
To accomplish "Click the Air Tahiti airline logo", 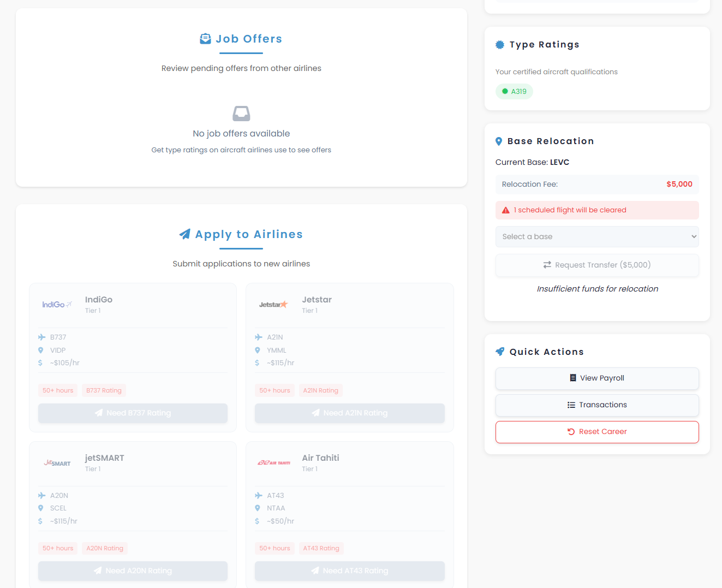I will click(274, 463).
